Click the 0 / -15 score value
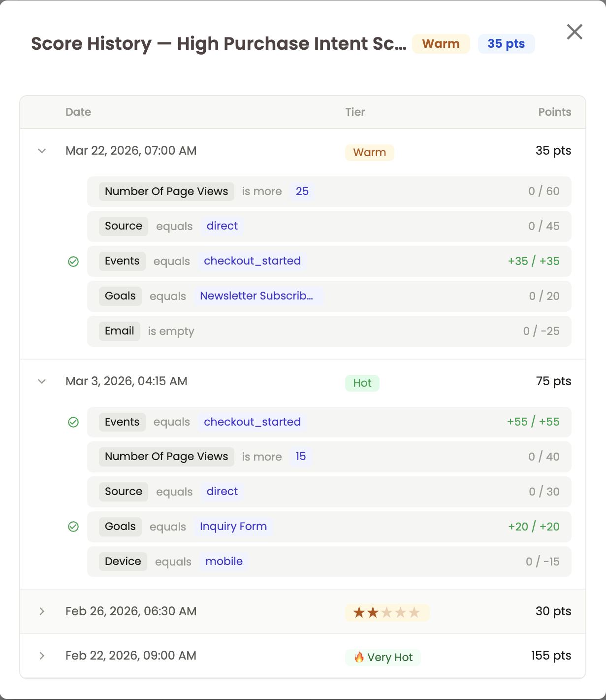 click(542, 562)
